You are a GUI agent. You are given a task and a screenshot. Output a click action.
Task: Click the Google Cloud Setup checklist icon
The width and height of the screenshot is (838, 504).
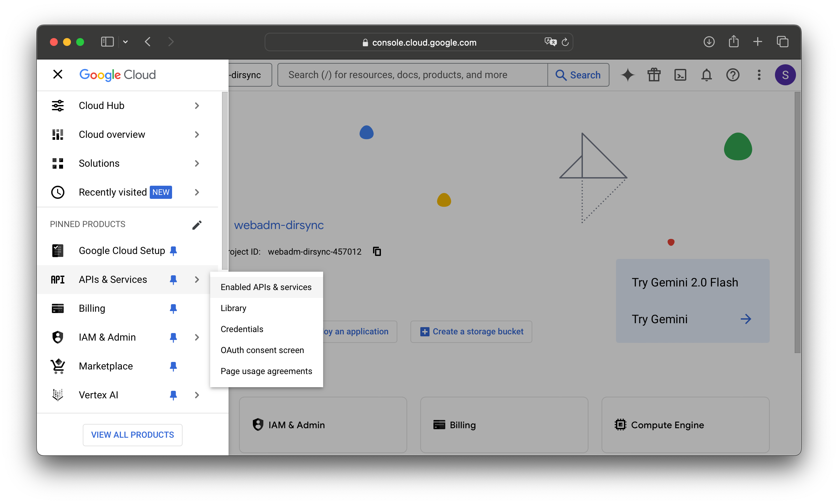(x=58, y=251)
